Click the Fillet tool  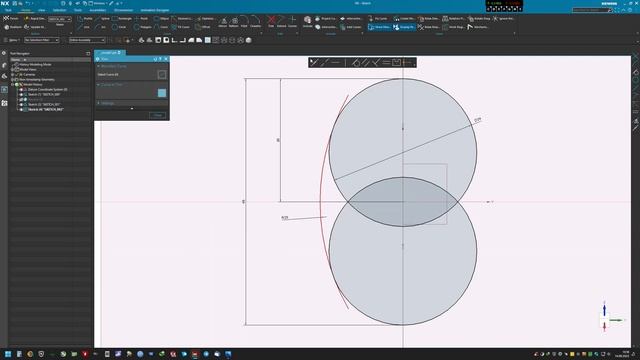click(x=244, y=22)
